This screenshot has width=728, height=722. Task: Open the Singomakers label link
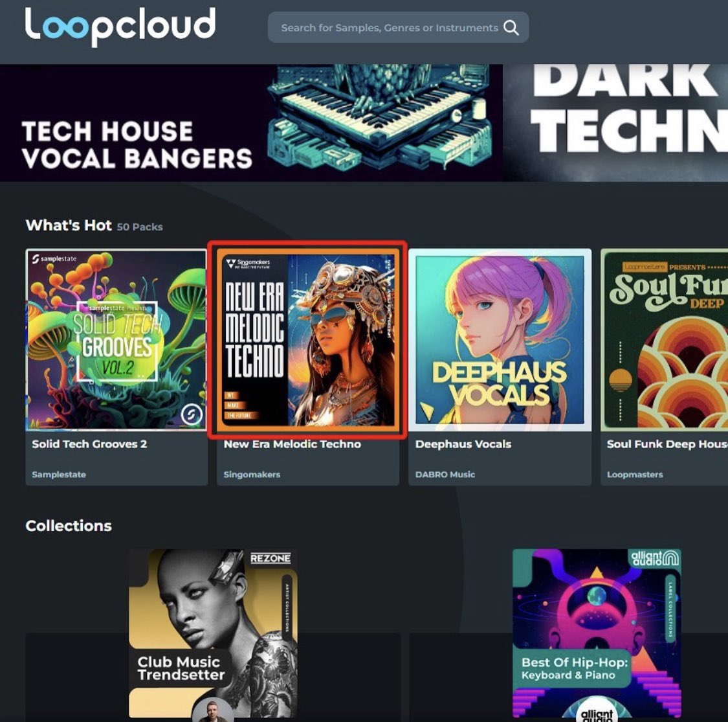(252, 475)
